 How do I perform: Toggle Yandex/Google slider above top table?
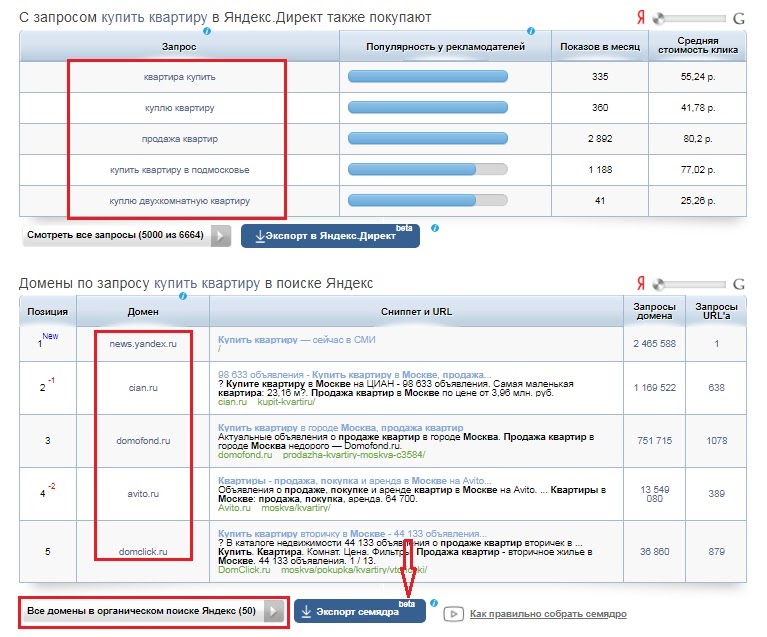tap(690, 19)
